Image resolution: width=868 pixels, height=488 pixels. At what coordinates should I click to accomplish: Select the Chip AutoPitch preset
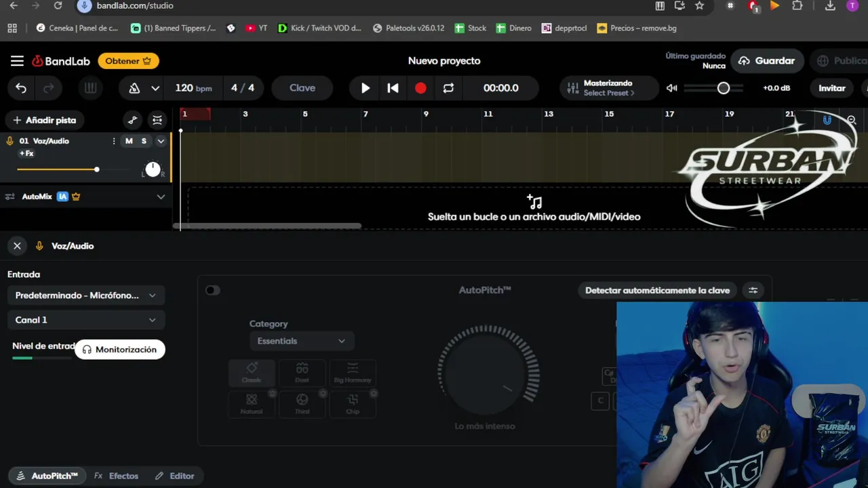[353, 403]
